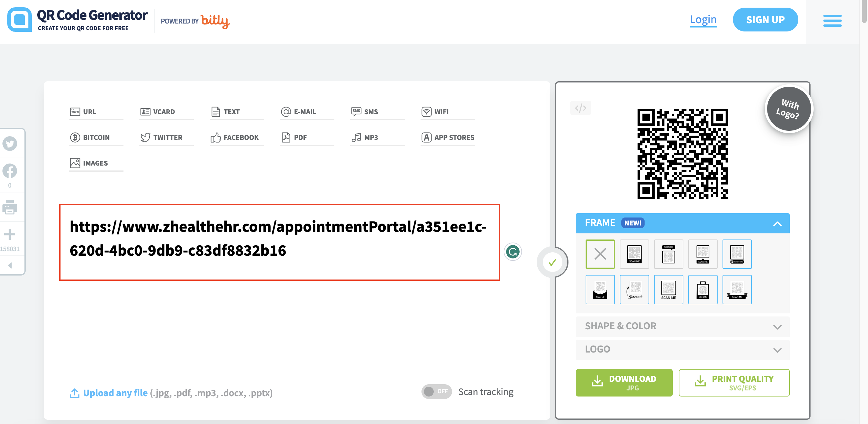Image resolution: width=868 pixels, height=424 pixels.
Task: Switch to the WIFI tab
Action: click(448, 112)
